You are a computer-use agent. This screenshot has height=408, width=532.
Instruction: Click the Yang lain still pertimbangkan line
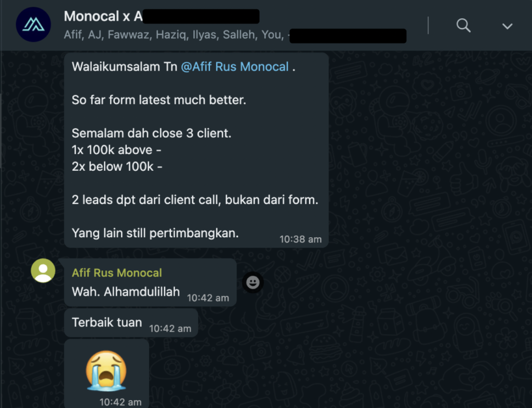pyautogui.click(x=155, y=233)
